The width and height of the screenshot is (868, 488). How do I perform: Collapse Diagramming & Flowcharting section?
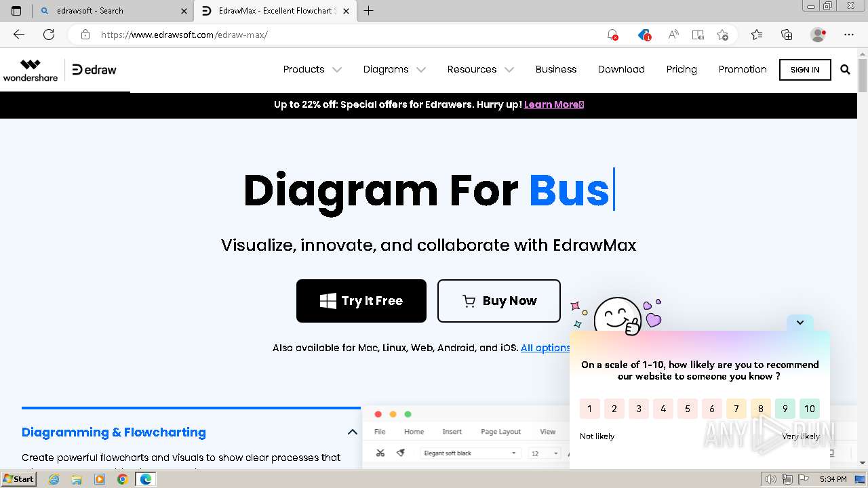click(352, 432)
